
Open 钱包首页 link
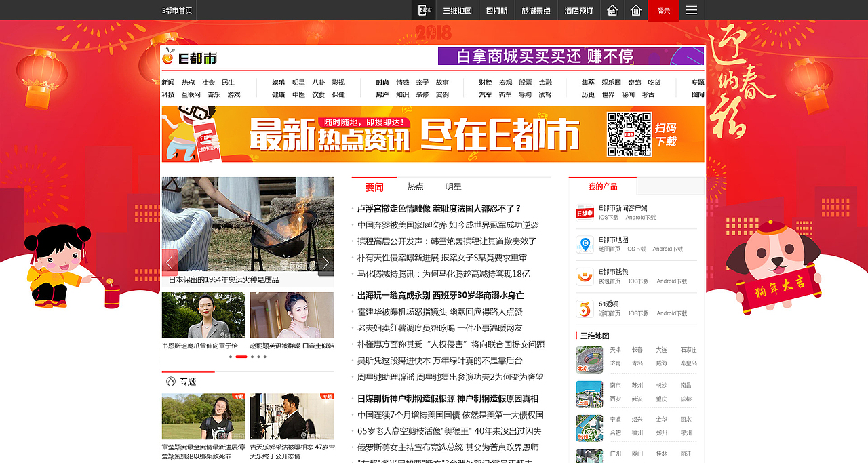[x=610, y=281]
